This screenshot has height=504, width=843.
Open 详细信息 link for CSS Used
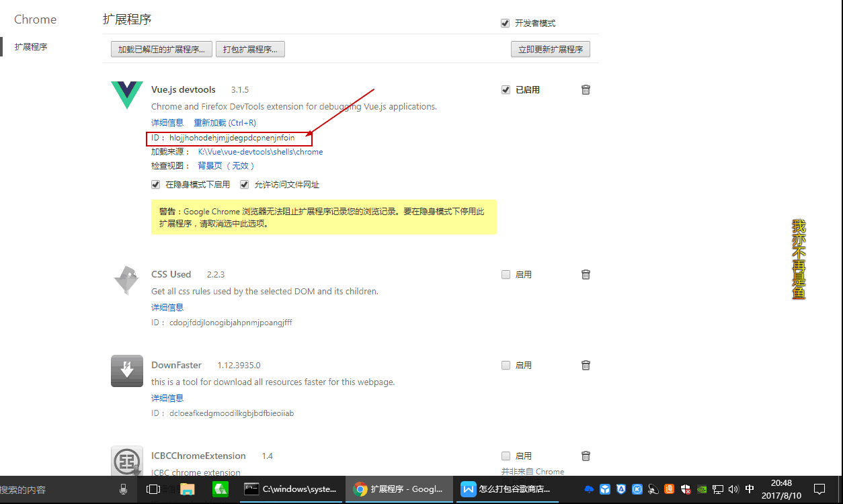tap(167, 307)
